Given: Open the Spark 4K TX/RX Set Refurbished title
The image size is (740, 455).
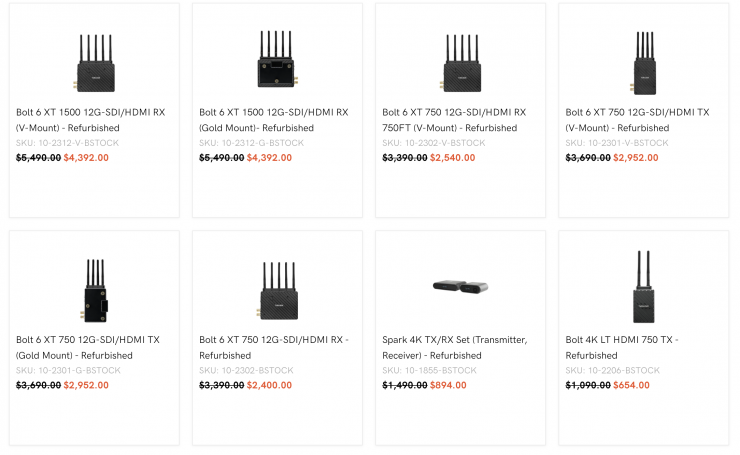Looking at the screenshot, I should (454, 347).
